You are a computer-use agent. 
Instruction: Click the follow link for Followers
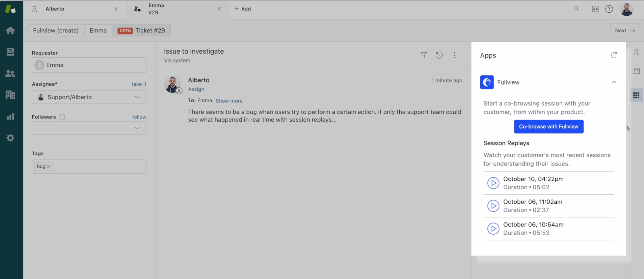tap(139, 117)
